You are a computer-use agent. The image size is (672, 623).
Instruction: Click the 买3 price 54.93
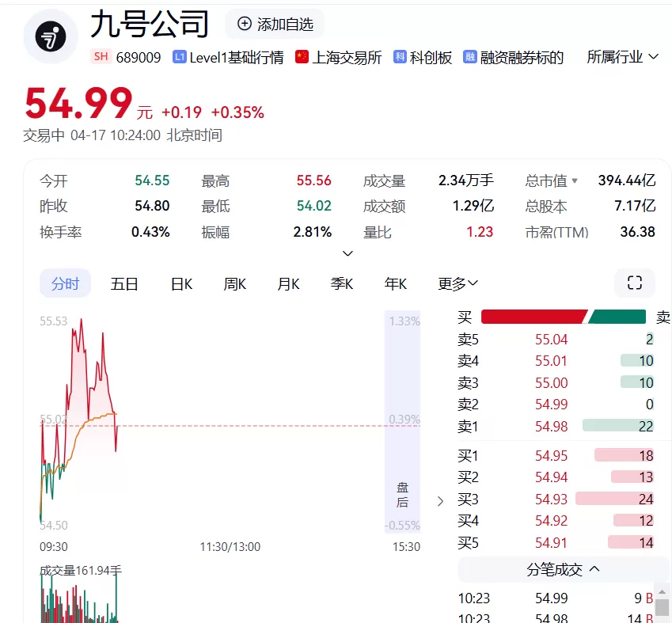coord(551,499)
